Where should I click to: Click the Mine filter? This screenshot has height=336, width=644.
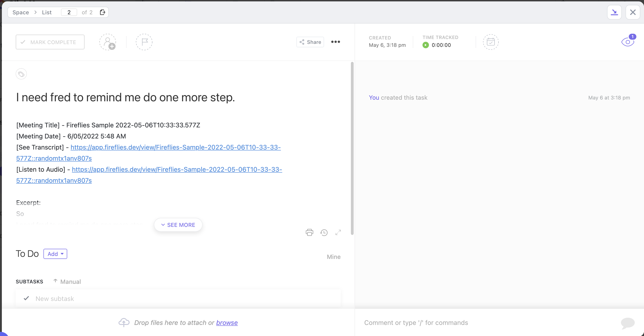pos(334,257)
